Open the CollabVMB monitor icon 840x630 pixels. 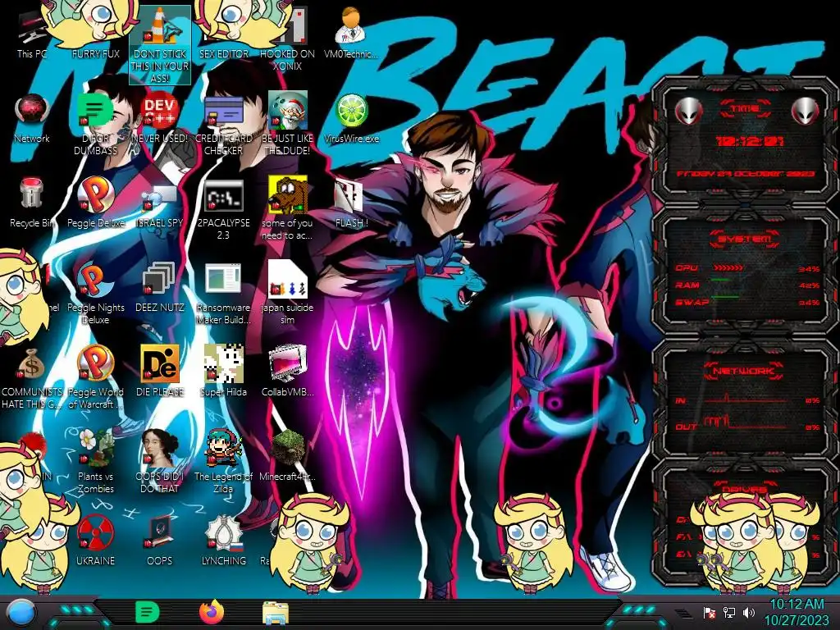click(x=288, y=372)
